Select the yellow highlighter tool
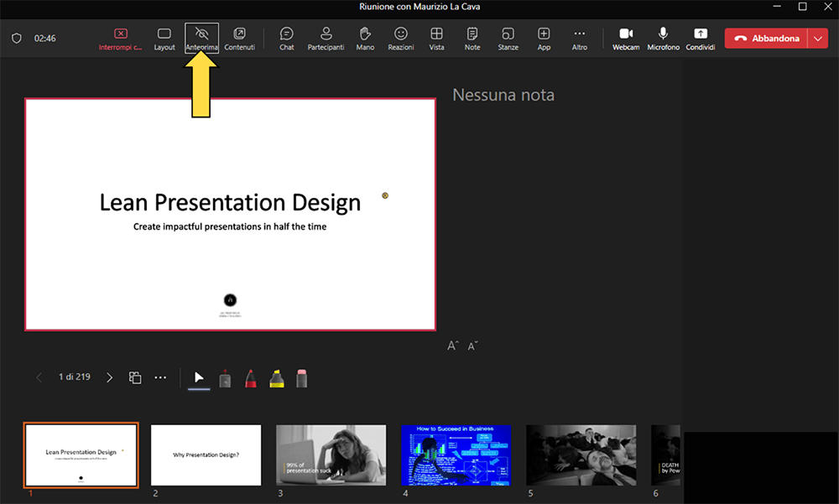Screen dimensions: 839x504 (277, 378)
